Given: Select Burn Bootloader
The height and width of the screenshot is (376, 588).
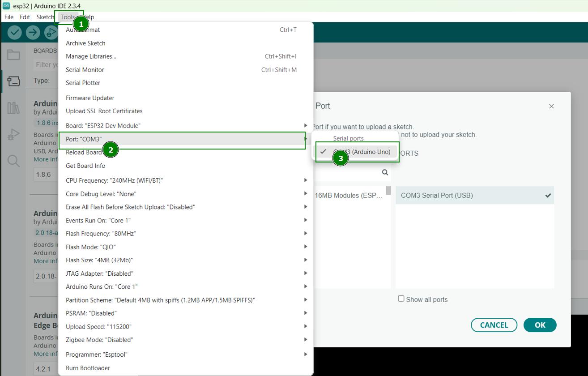Looking at the screenshot, I should pyautogui.click(x=186, y=368).
